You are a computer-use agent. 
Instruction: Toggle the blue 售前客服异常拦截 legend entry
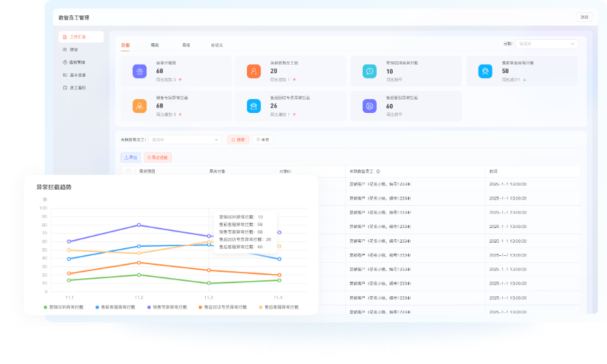pos(115,307)
